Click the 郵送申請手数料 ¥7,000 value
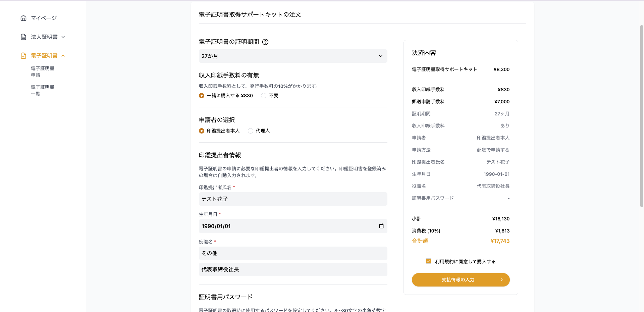The height and width of the screenshot is (312, 644). (x=502, y=102)
